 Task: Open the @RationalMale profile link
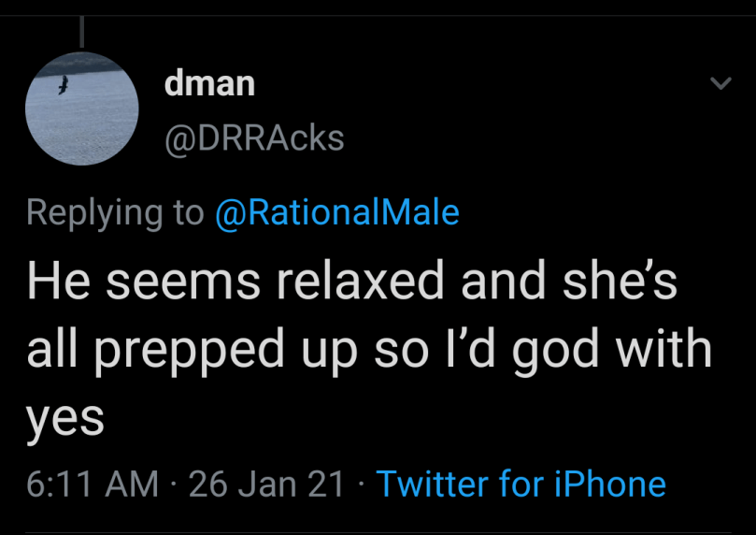coord(337,212)
